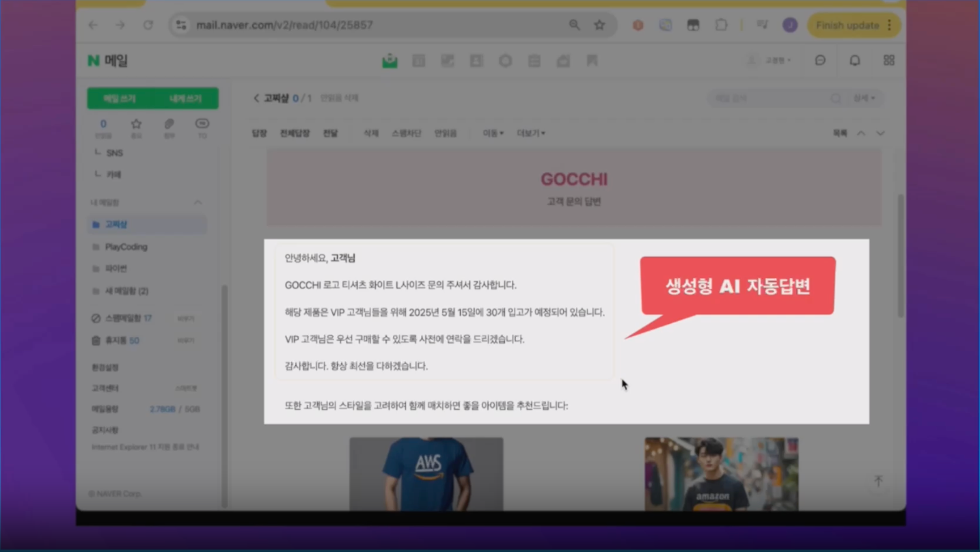The width and height of the screenshot is (980, 552).
Task: Click 답장 to reply
Action: click(260, 133)
